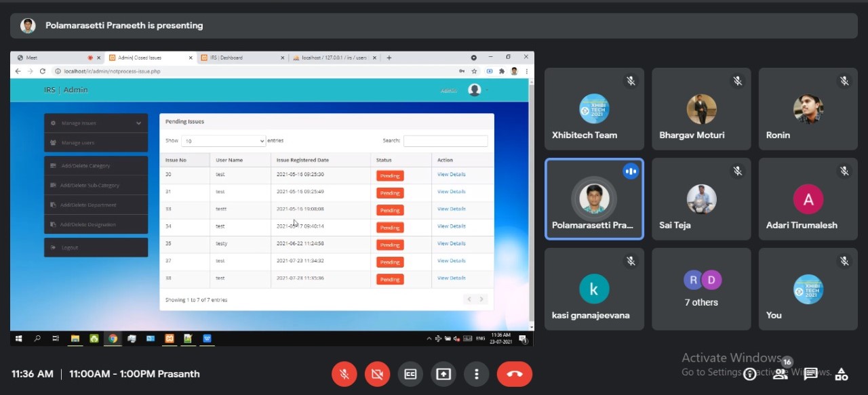Viewport: 868px width, 395px height.
Task: Click the table Search input field
Action: tap(445, 141)
